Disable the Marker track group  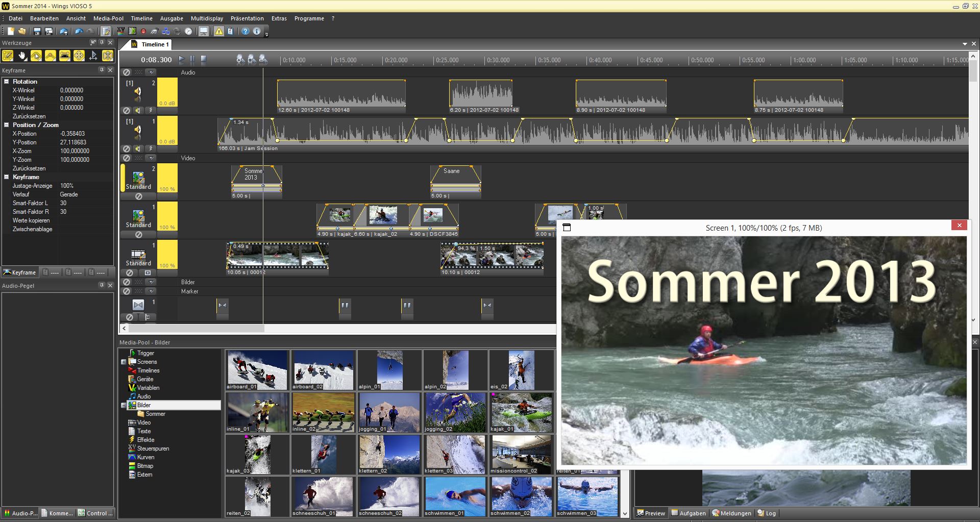click(127, 291)
